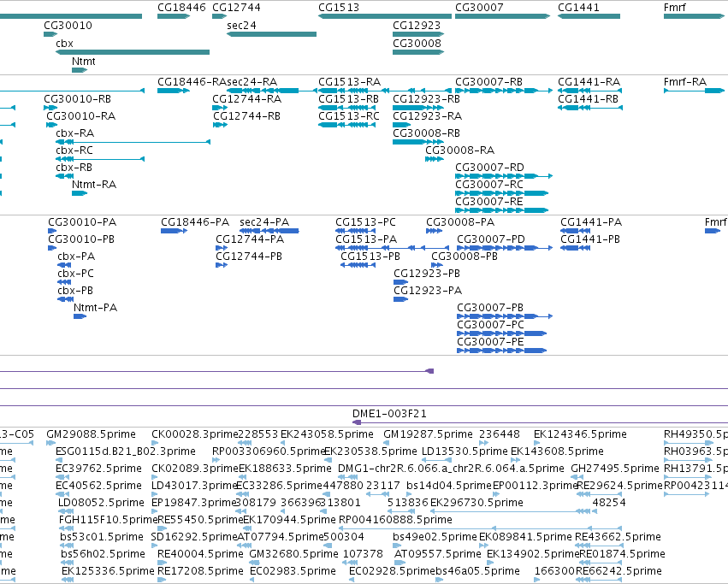Select the CG18446 gene label
The image size is (728, 584).
pos(181,8)
